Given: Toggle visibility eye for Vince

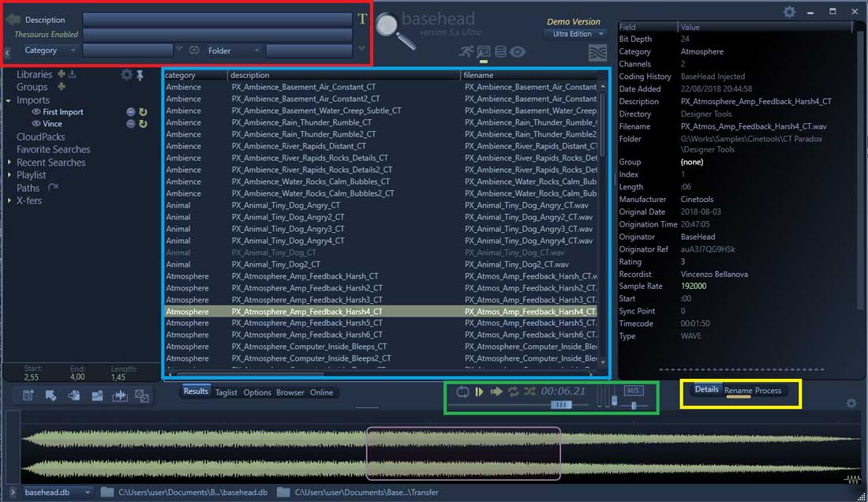Looking at the screenshot, I should pos(36,124).
